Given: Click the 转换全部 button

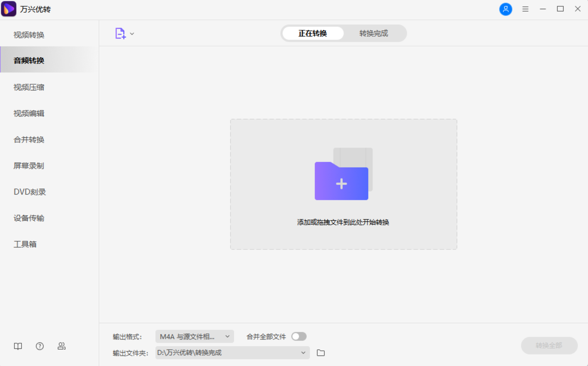Looking at the screenshot, I should (x=549, y=346).
